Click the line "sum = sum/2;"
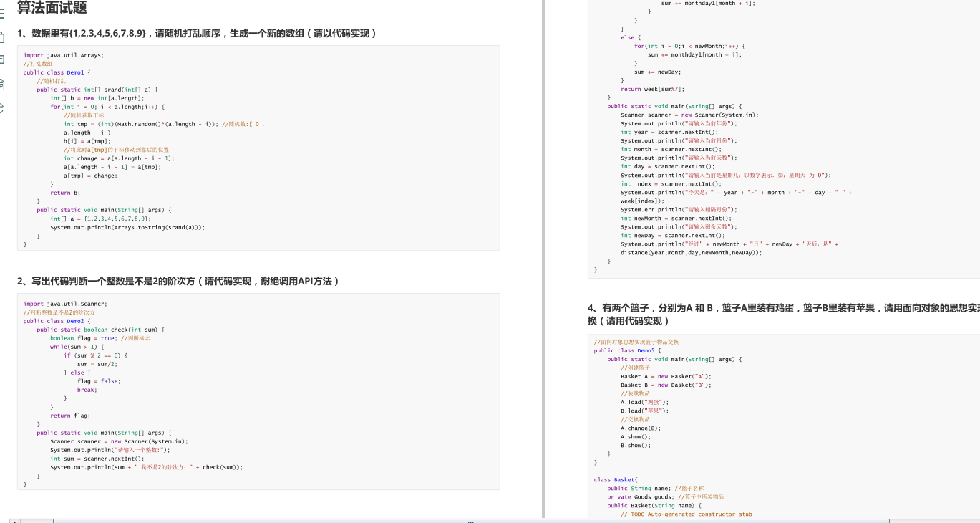980x523 pixels. click(97, 364)
